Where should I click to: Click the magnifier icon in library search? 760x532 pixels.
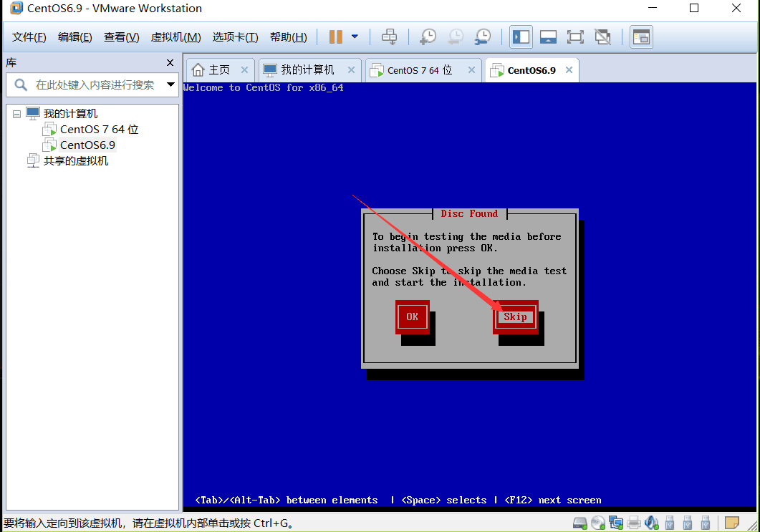(20, 84)
